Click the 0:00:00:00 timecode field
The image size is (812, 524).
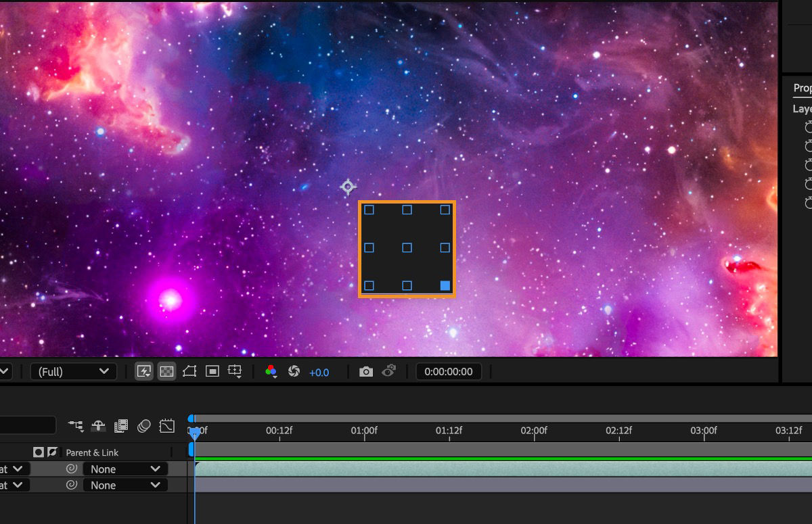449,371
